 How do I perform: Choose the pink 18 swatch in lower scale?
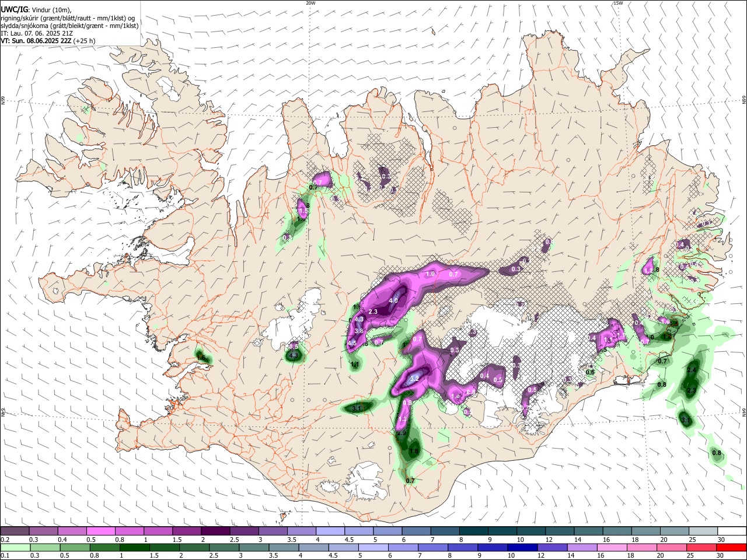(641, 547)
